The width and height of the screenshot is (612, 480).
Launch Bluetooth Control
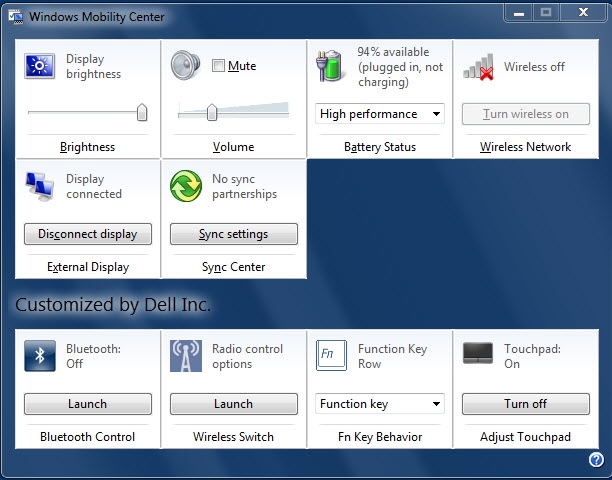pyautogui.click(x=88, y=404)
